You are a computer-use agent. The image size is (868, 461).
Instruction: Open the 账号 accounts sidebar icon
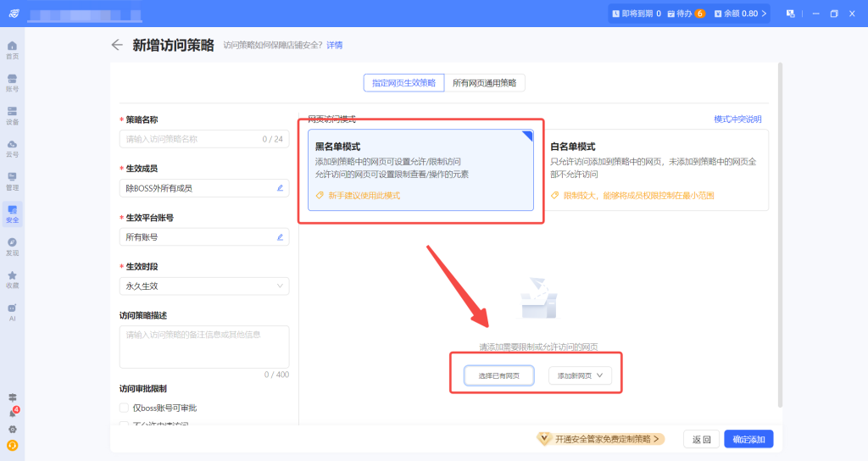tap(12, 82)
